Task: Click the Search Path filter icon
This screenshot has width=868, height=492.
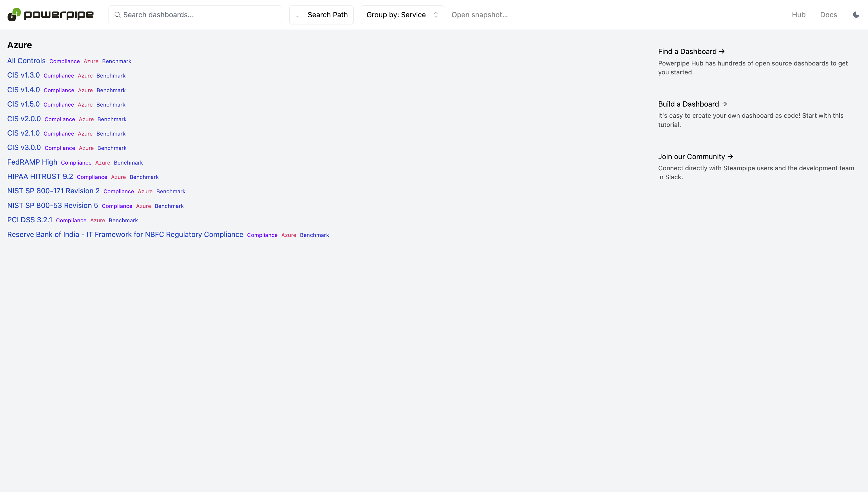Action: [299, 15]
